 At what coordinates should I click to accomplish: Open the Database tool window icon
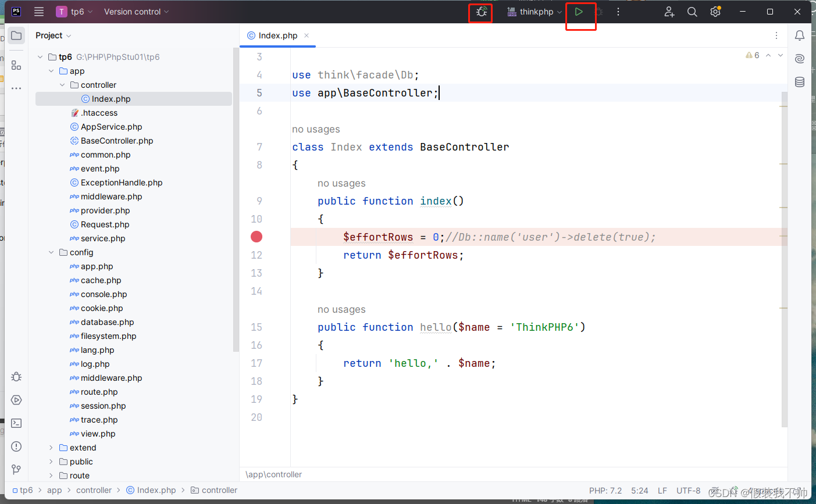click(800, 82)
